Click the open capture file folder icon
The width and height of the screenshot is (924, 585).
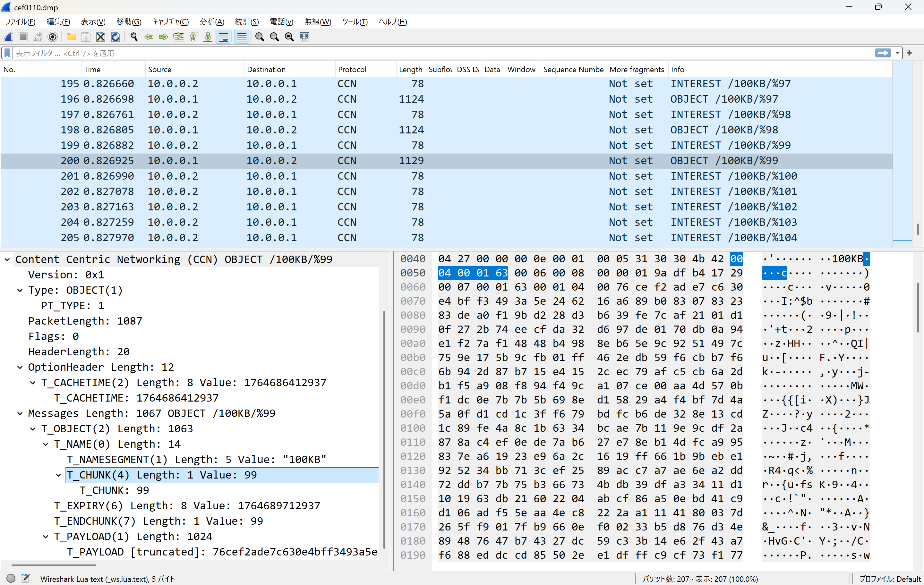click(x=71, y=37)
